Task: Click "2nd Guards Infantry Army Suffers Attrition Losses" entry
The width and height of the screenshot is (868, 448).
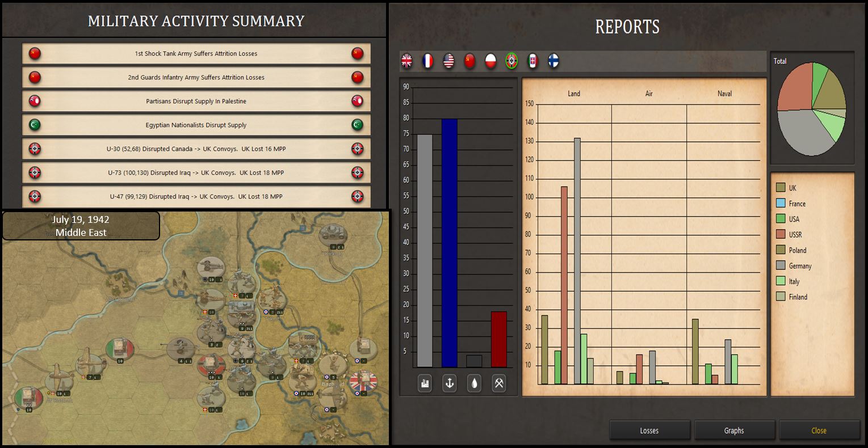Action: 196,78
